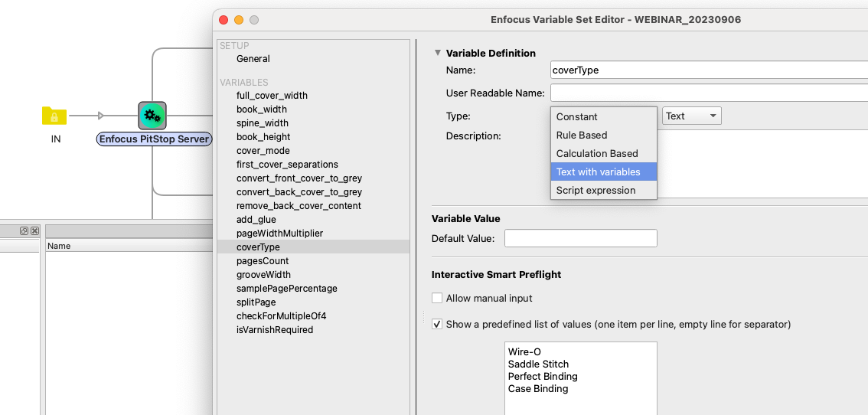This screenshot has width=868, height=415.
Task: Click the yellow IN folder icon
Action: click(54, 116)
